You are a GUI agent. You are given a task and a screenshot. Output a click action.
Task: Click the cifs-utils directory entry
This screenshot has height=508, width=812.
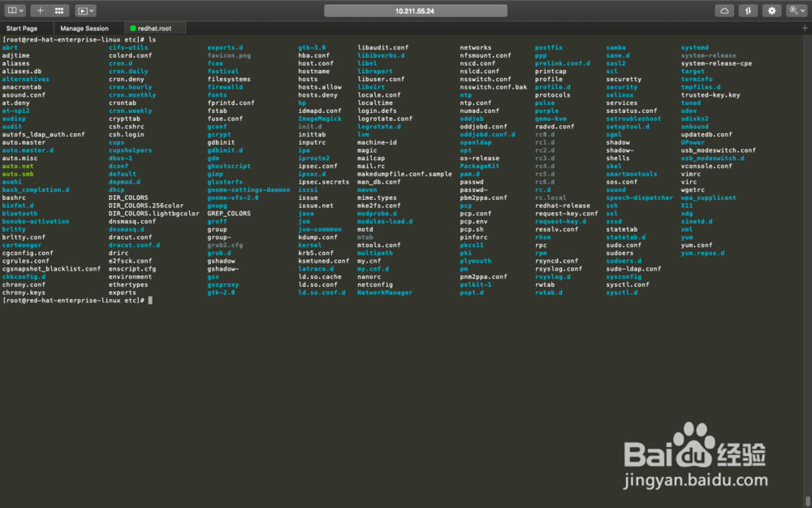point(128,47)
